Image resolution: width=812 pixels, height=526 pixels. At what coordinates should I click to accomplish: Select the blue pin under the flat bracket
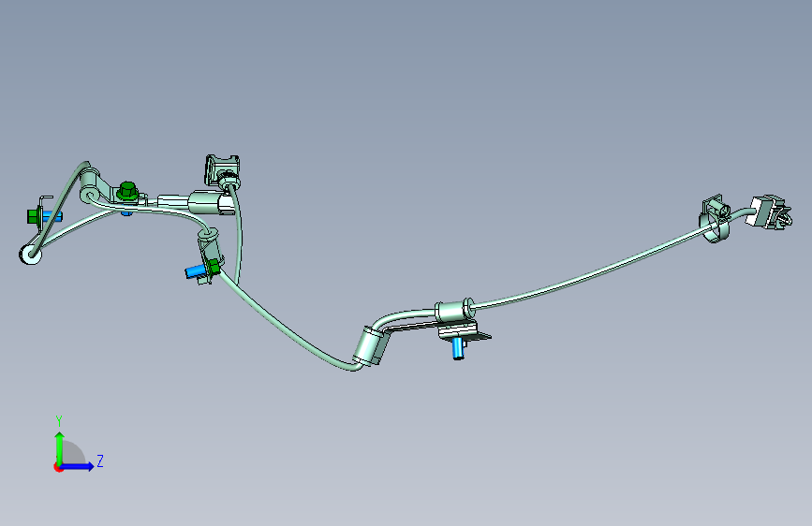[x=458, y=348]
